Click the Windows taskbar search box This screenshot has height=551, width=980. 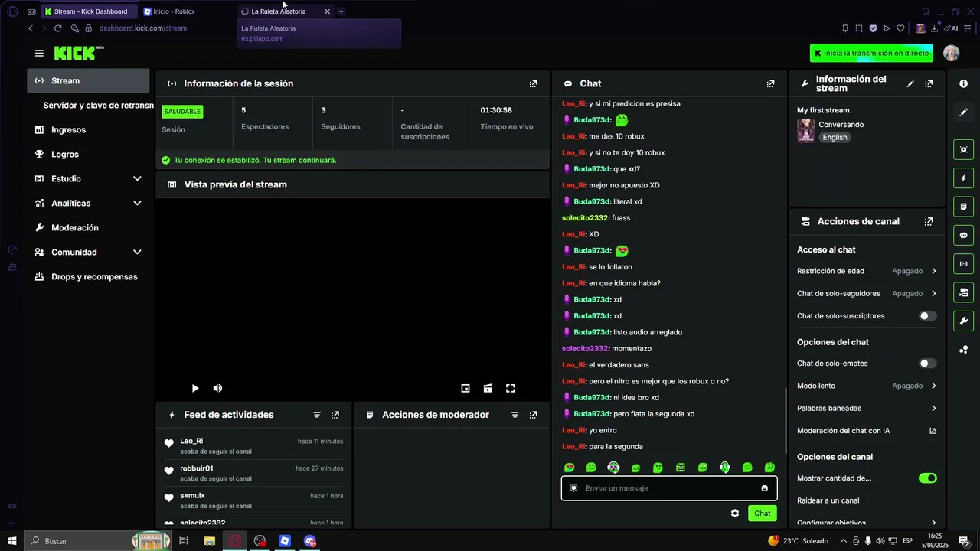(x=97, y=541)
